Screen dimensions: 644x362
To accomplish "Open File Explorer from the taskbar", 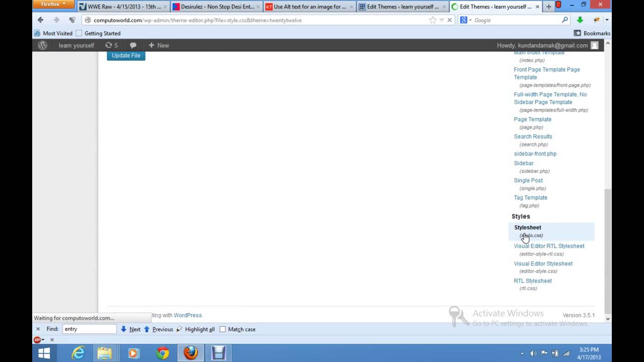I will (x=105, y=353).
